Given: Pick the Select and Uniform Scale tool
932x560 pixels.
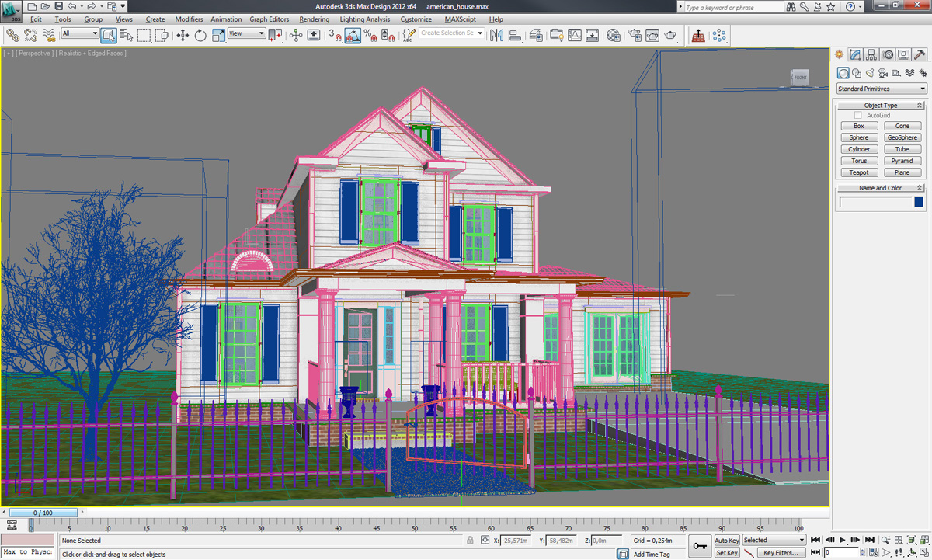Looking at the screenshot, I should pos(218,35).
